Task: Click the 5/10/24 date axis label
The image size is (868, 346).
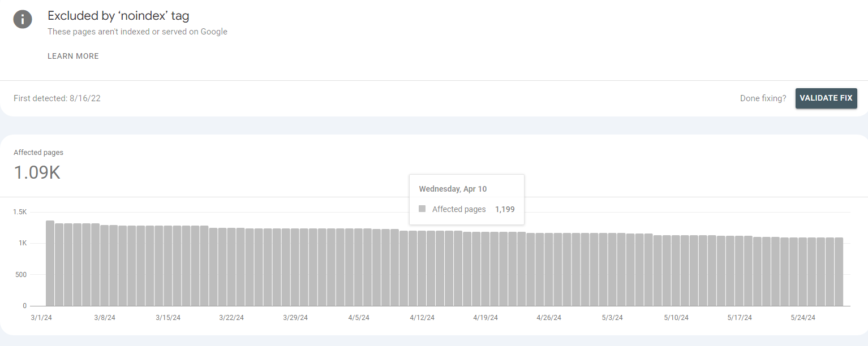Action: pos(676,318)
